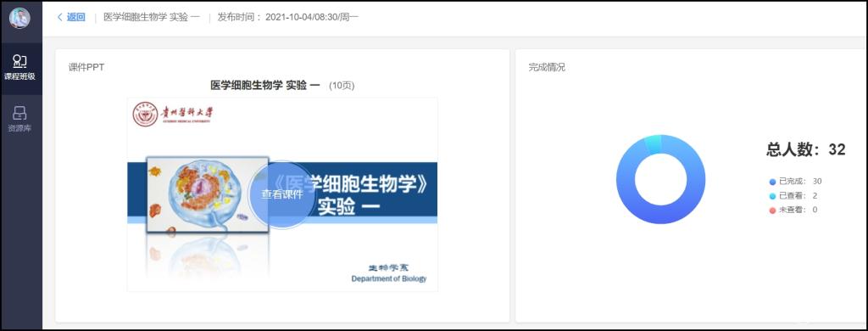Viewport: 868px width, 331px height.
Task: Click the light cyan donut chart segment
Action: [x=653, y=144]
